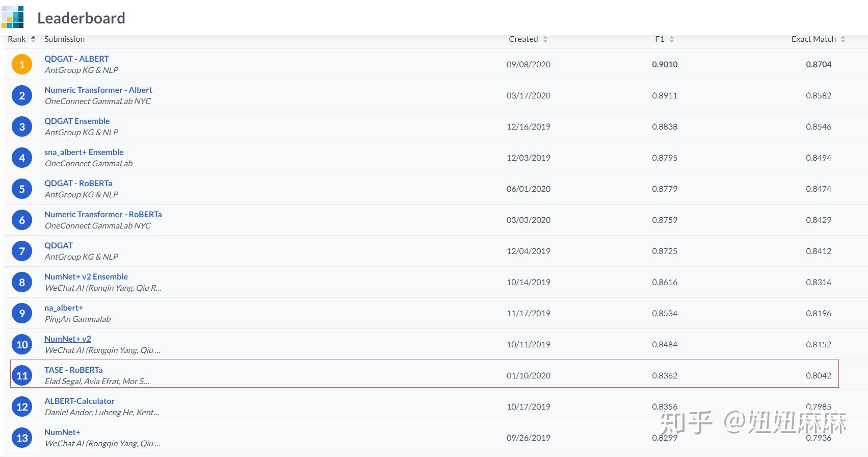Select created date 09/08/2020

pyautogui.click(x=529, y=64)
